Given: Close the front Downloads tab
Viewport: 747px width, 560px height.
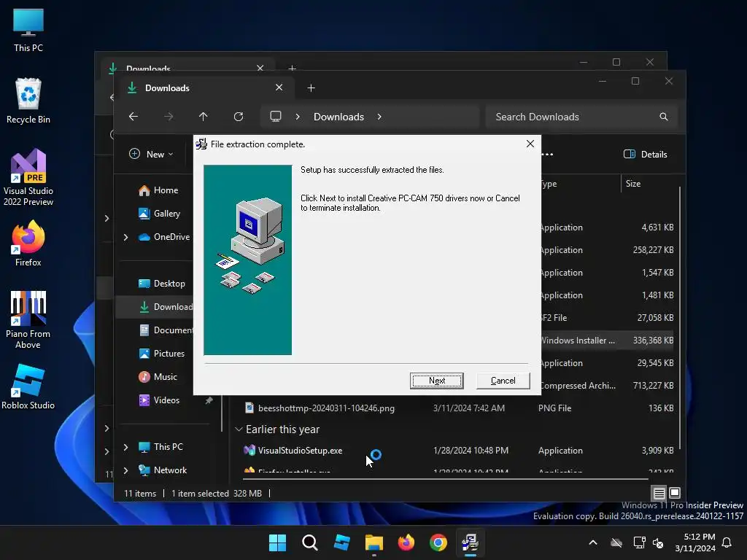Looking at the screenshot, I should pyautogui.click(x=279, y=87).
